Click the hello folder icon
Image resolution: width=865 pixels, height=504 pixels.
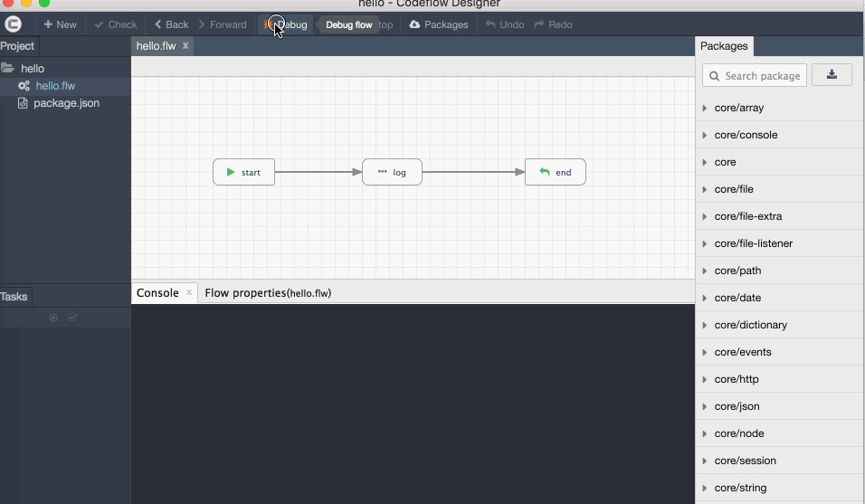tap(8, 68)
